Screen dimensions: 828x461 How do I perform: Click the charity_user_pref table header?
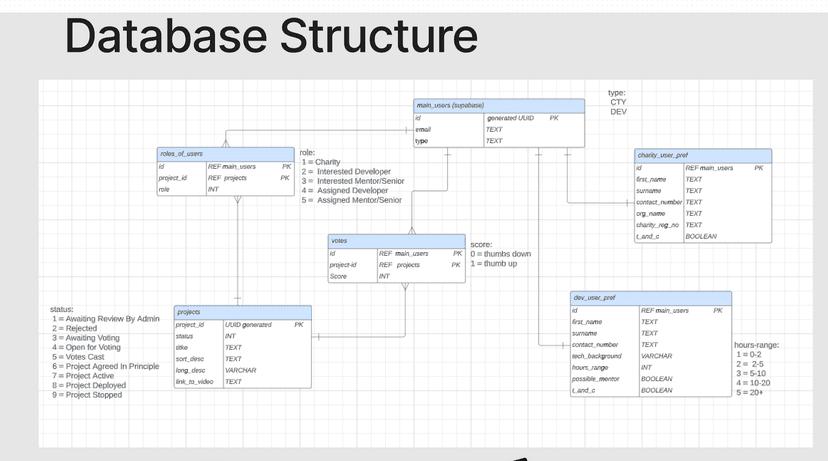(x=702, y=155)
